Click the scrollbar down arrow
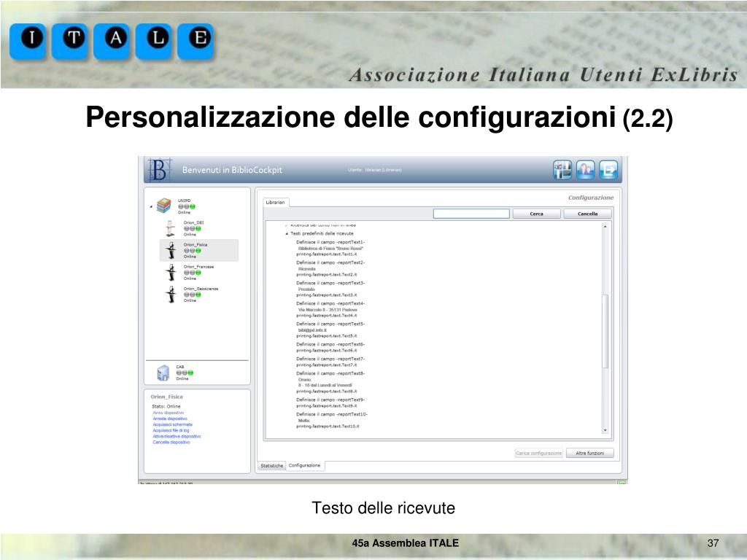The height and width of the screenshot is (560, 747). [605, 430]
